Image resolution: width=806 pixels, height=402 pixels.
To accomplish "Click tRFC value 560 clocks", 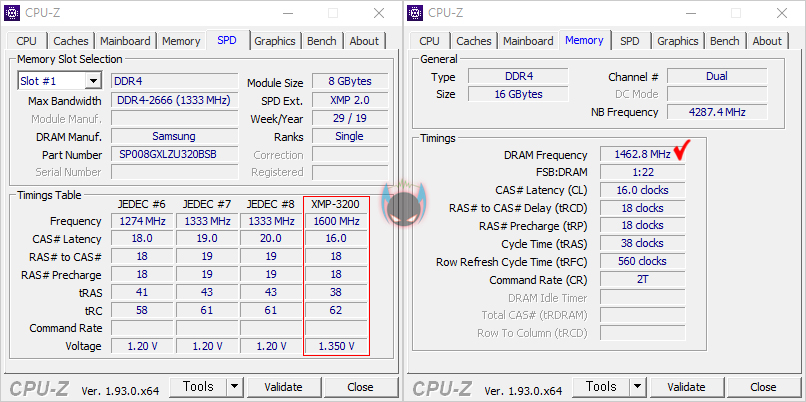I will click(x=643, y=261).
